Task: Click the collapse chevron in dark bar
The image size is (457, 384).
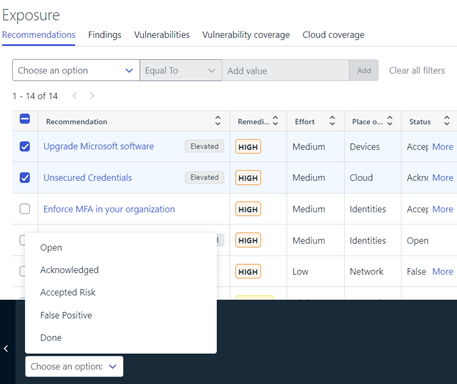Action: [x=6, y=349]
